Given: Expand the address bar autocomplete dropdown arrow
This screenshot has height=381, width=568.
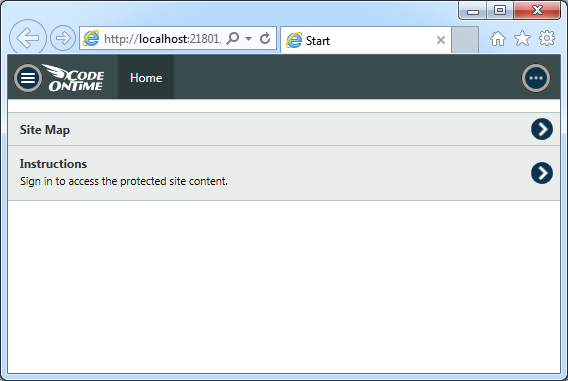Looking at the screenshot, I should click(x=248, y=38).
